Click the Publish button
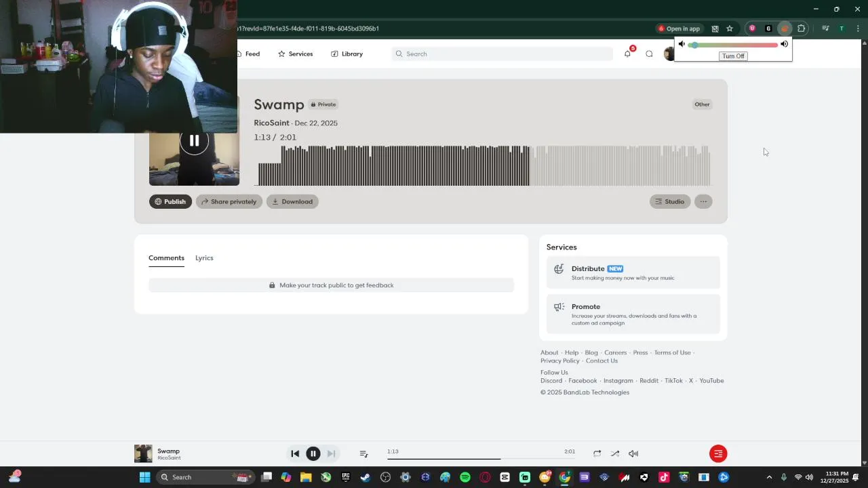 coord(170,201)
